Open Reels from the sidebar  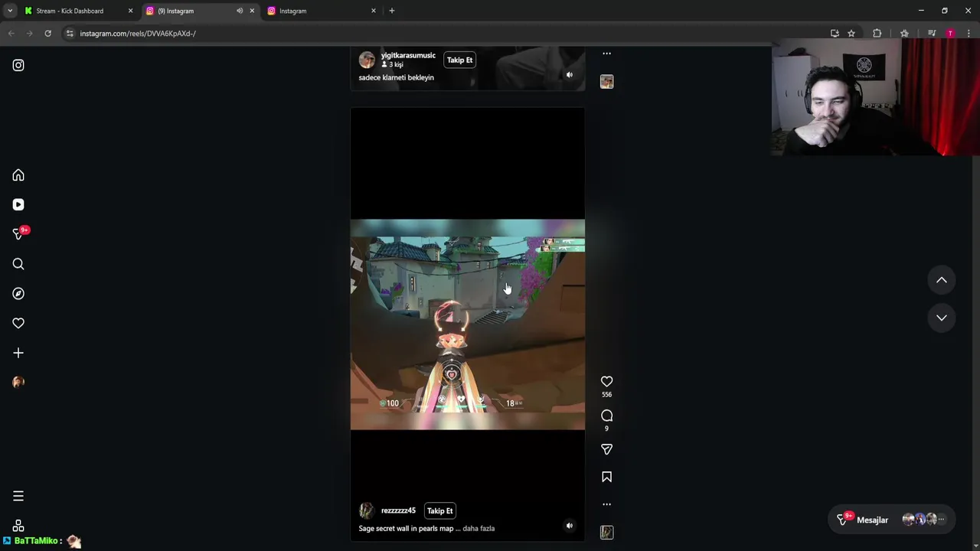coord(18,204)
